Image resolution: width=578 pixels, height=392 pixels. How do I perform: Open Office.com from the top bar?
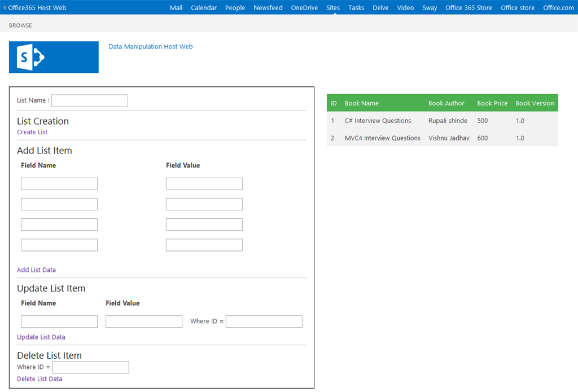(x=558, y=8)
